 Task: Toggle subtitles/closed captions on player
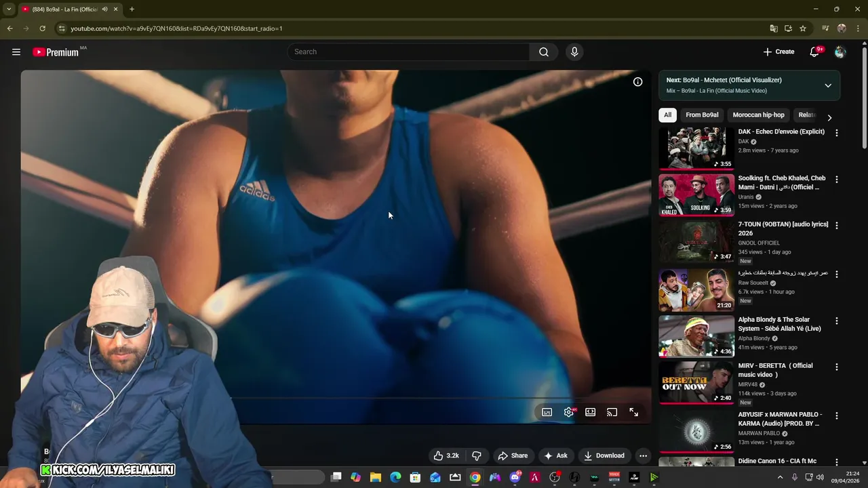click(547, 412)
